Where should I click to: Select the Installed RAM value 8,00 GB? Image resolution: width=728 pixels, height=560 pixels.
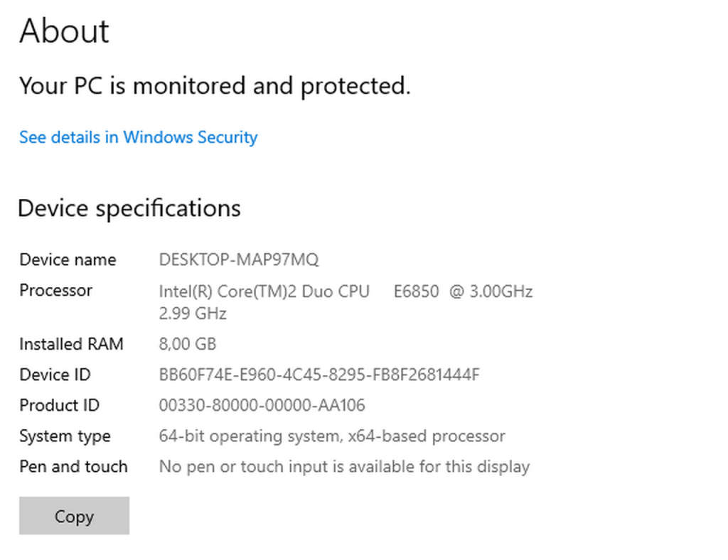pos(187,344)
